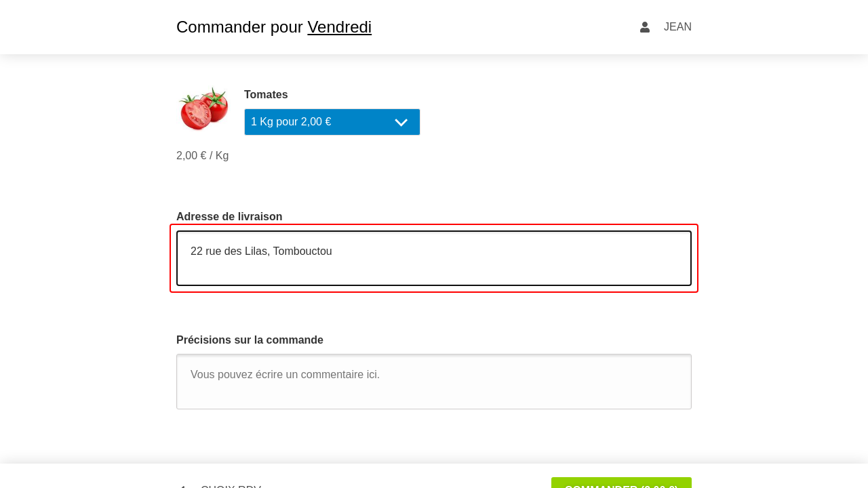Select the 1 Kg pour 2,00 € option

click(x=291, y=122)
